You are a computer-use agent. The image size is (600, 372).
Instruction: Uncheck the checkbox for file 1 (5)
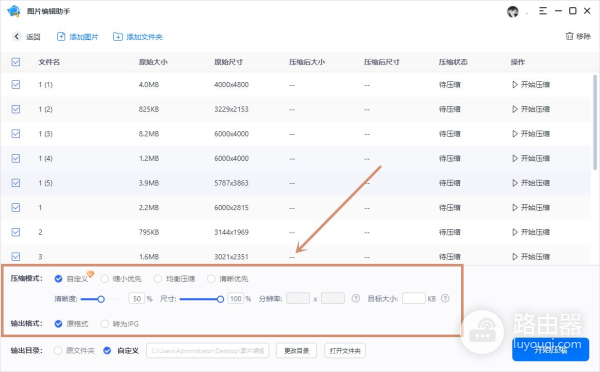[x=16, y=183]
